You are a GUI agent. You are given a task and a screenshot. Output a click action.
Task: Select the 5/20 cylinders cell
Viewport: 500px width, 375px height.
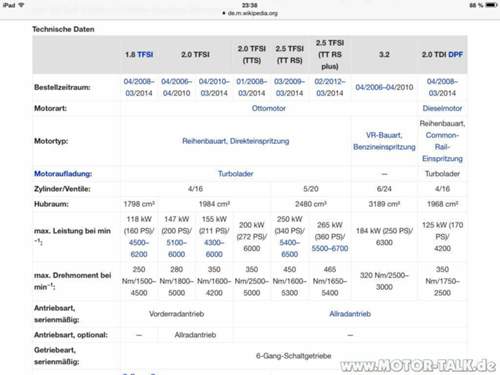[311, 189]
